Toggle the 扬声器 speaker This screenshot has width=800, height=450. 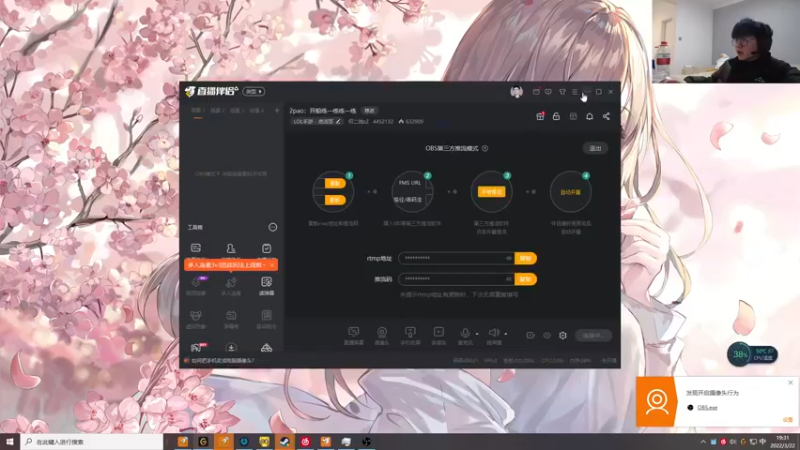(x=493, y=336)
